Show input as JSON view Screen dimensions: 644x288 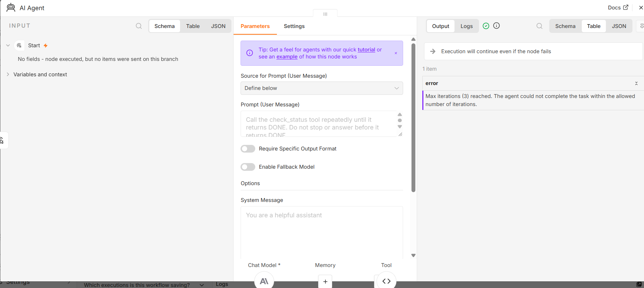click(218, 26)
